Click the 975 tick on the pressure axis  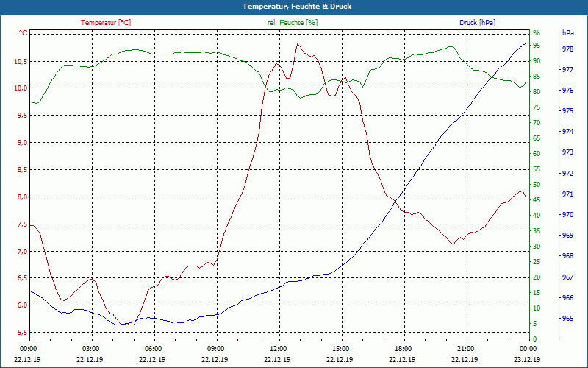(568, 111)
